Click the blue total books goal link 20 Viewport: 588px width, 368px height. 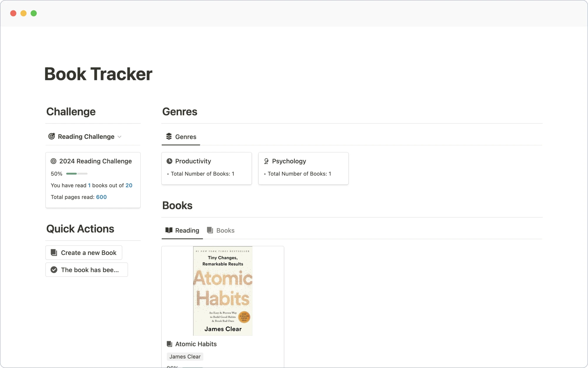[129, 185]
